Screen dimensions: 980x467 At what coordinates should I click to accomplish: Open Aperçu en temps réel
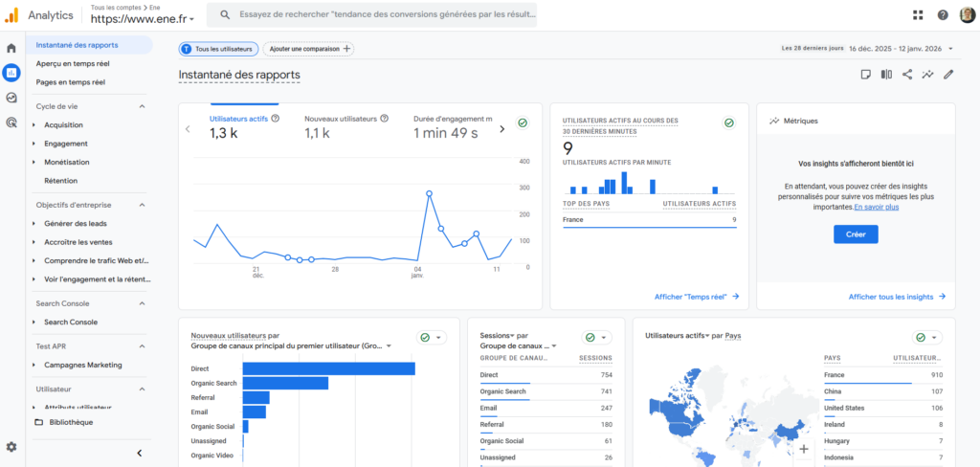point(73,63)
